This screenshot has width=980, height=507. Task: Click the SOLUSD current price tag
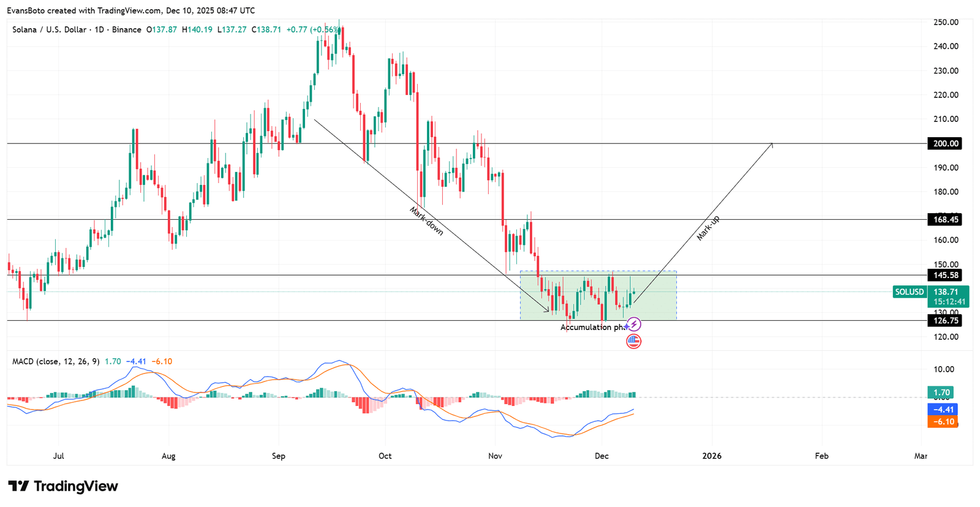click(x=930, y=296)
